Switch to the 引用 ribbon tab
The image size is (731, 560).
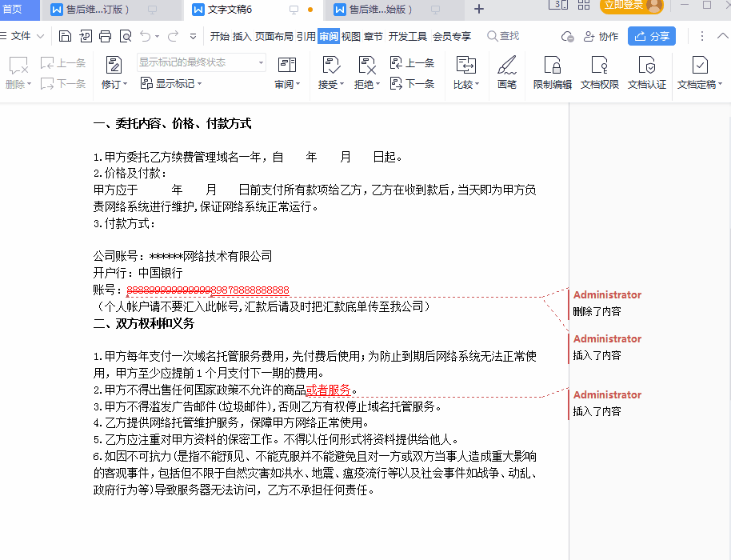point(306,36)
